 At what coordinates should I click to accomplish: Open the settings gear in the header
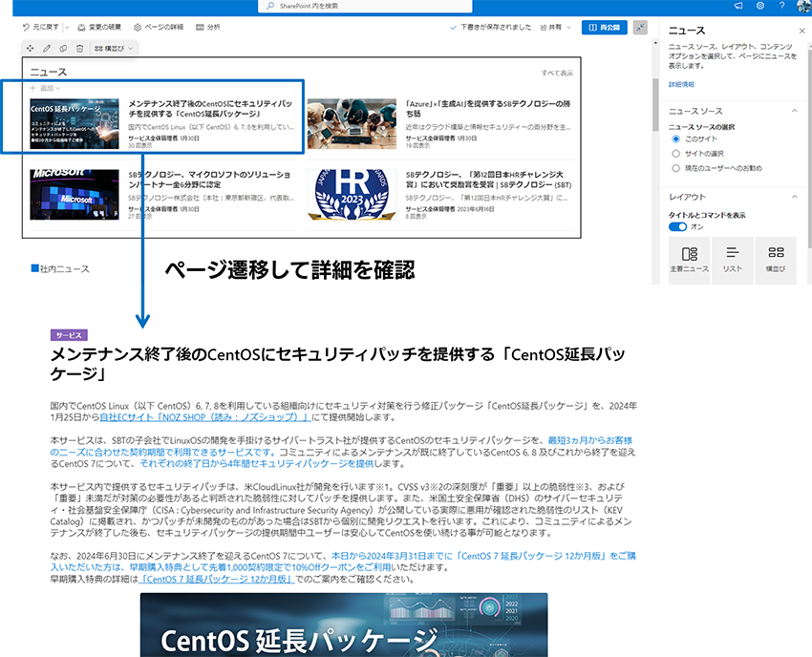[x=760, y=6]
